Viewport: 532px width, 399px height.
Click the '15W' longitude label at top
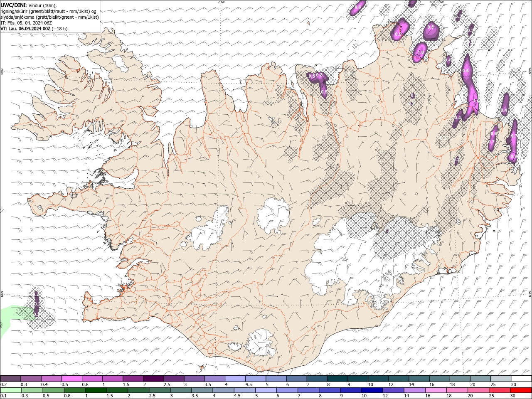[x=440, y=2]
